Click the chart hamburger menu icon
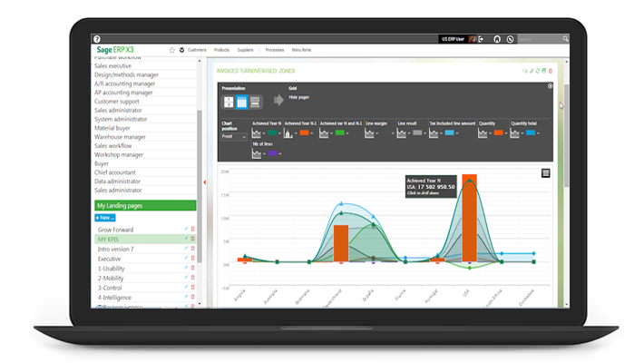Viewport: 644px width, 363px height. click(546, 173)
